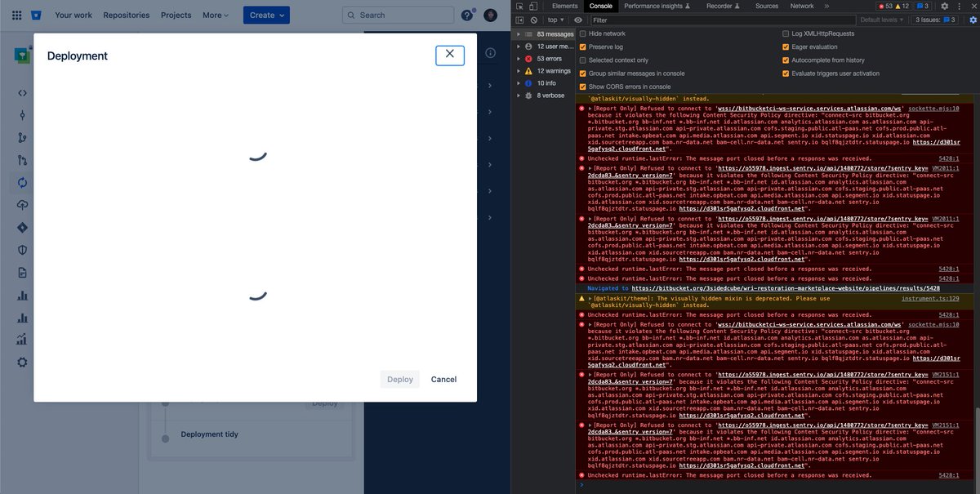The height and width of the screenshot is (494, 980).
Task: Open the Repository settings gear icon
Action: [x=22, y=363]
